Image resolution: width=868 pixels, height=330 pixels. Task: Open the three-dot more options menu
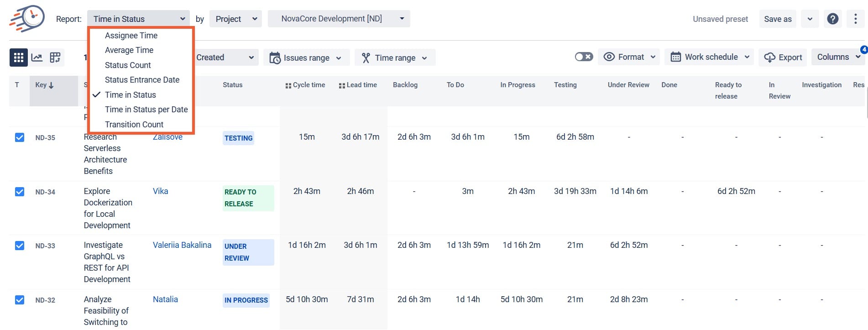(x=855, y=19)
